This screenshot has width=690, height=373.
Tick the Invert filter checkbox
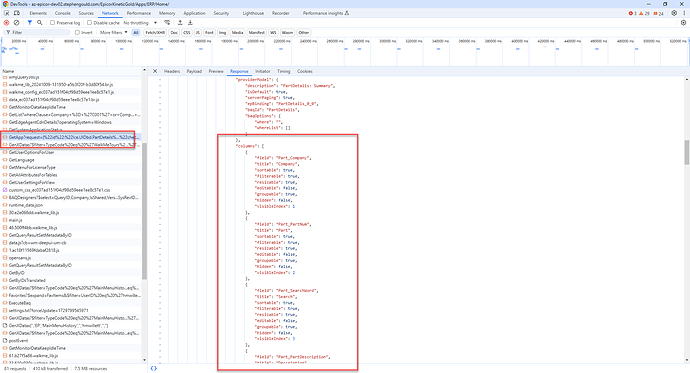click(x=77, y=33)
